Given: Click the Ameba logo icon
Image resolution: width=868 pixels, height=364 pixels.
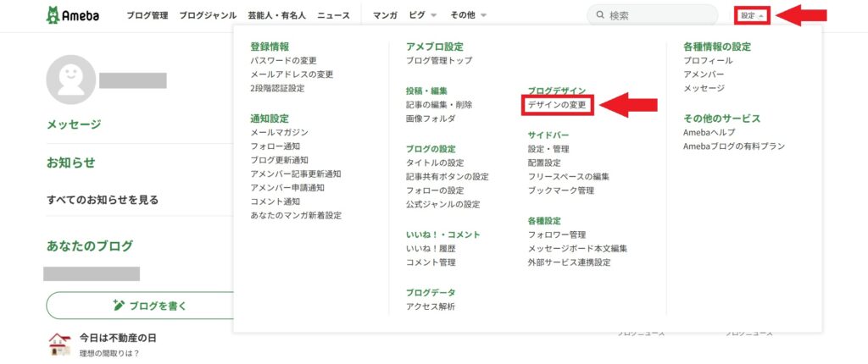Looking at the screenshot, I should [53, 15].
